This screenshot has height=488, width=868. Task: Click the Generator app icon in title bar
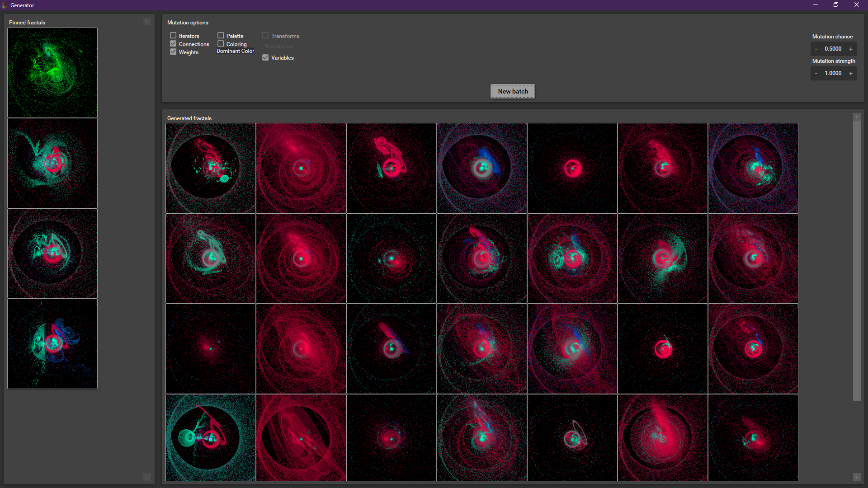pyautogui.click(x=4, y=5)
